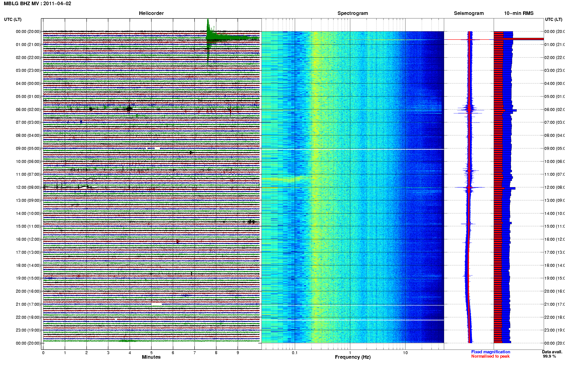Click the '3' tick on the Minutes axis
Image resolution: width=588 pixels, height=368 pixels.
point(108,353)
